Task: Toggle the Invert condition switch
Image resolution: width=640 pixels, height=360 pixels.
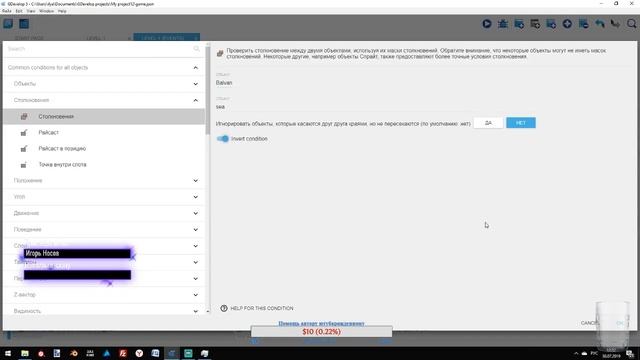Action: pyautogui.click(x=223, y=139)
